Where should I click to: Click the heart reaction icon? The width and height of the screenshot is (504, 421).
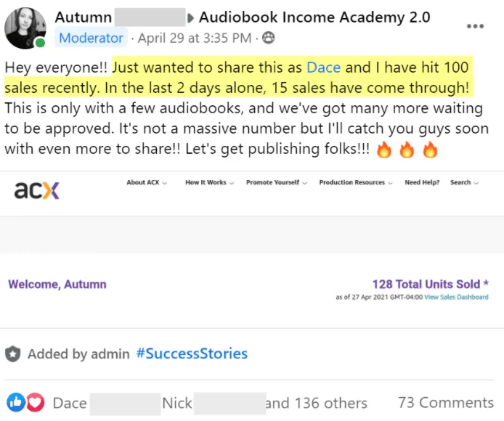[x=35, y=402]
